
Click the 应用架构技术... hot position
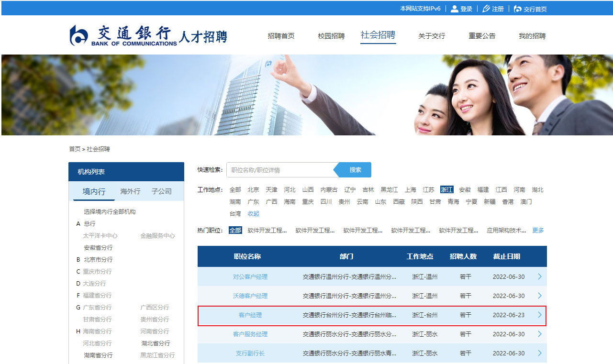(x=506, y=230)
